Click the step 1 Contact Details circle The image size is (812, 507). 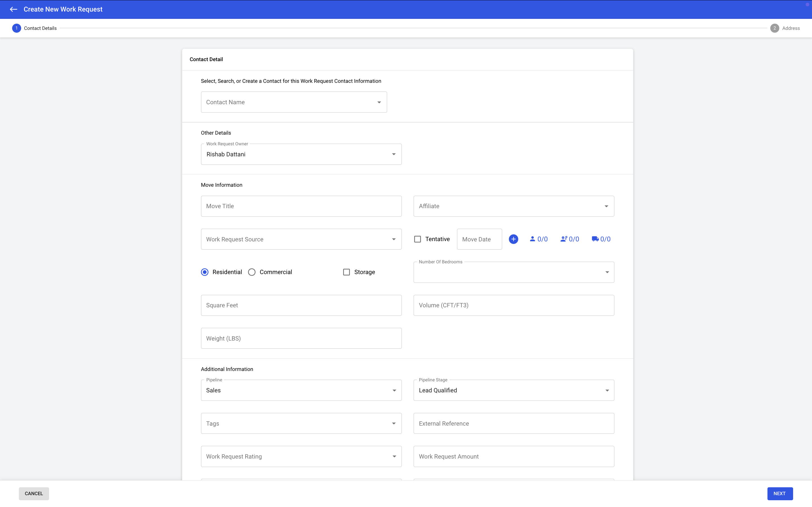coord(16,28)
